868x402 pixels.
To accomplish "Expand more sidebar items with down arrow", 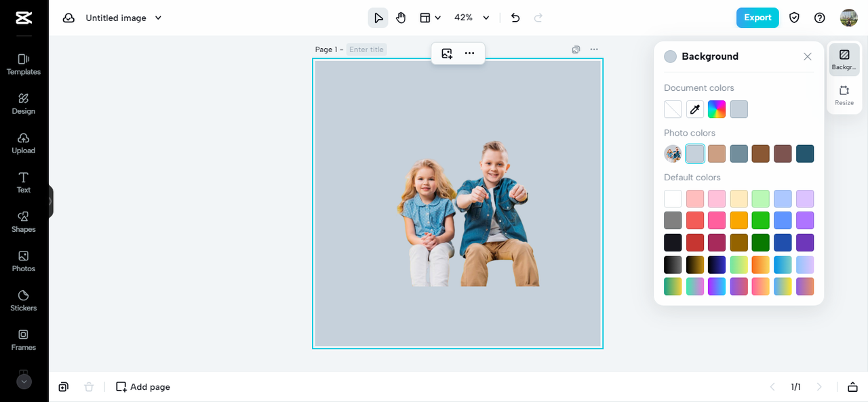I will tap(24, 382).
